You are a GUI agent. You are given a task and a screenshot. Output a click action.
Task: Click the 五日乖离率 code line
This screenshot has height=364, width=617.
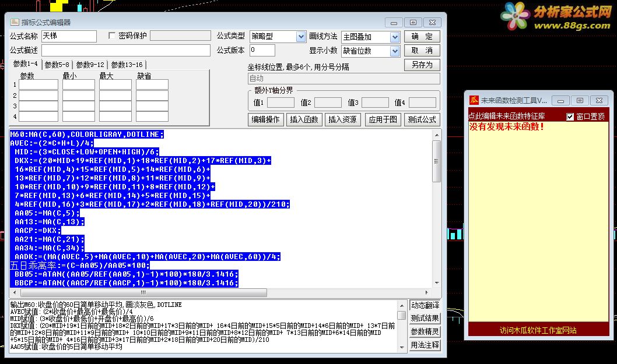pos(80,266)
